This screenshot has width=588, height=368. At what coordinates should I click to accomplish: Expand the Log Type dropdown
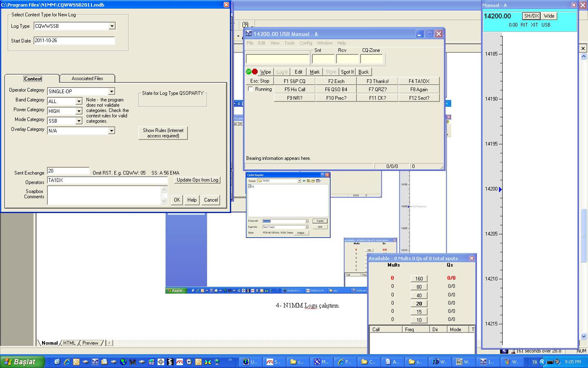[112, 26]
